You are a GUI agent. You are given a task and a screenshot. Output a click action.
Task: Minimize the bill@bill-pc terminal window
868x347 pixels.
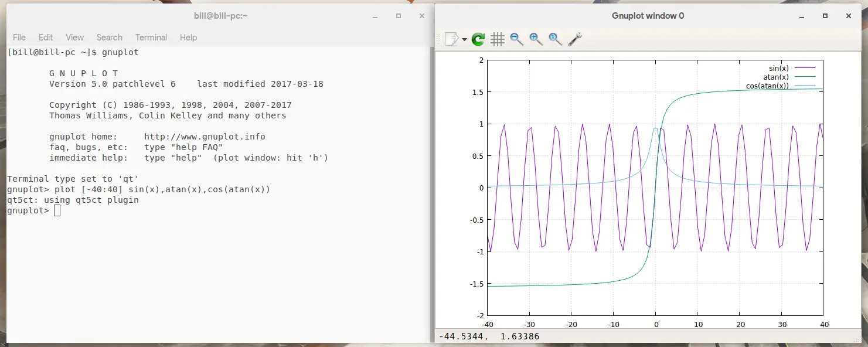click(375, 16)
